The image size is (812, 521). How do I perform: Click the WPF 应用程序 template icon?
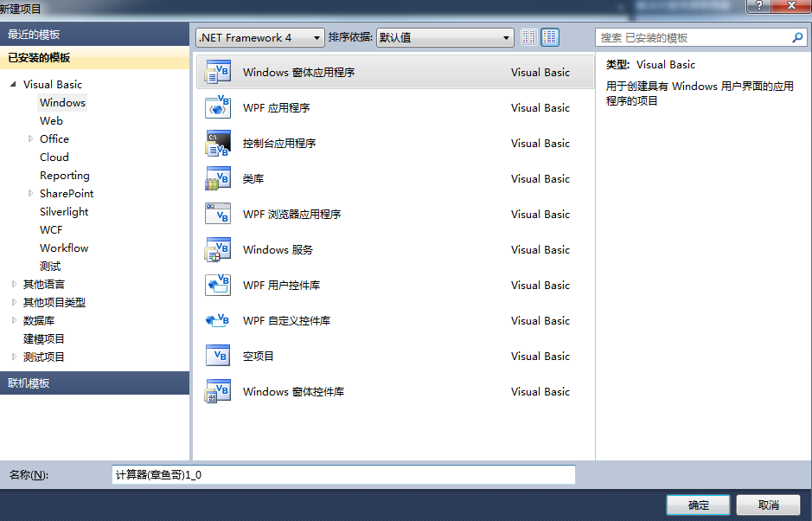[x=218, y=107]
